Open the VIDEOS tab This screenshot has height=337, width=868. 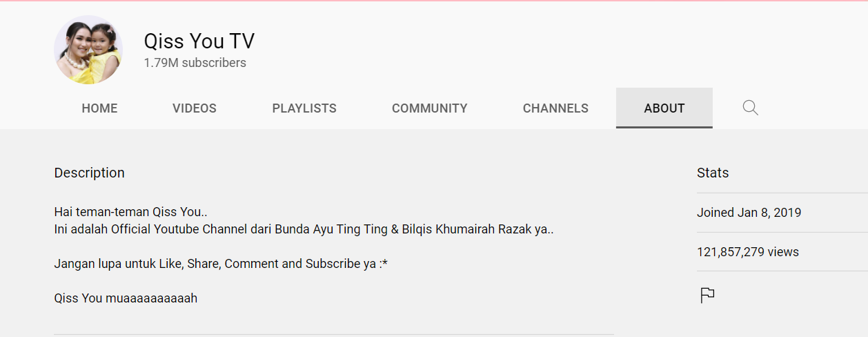pos(195,108)
